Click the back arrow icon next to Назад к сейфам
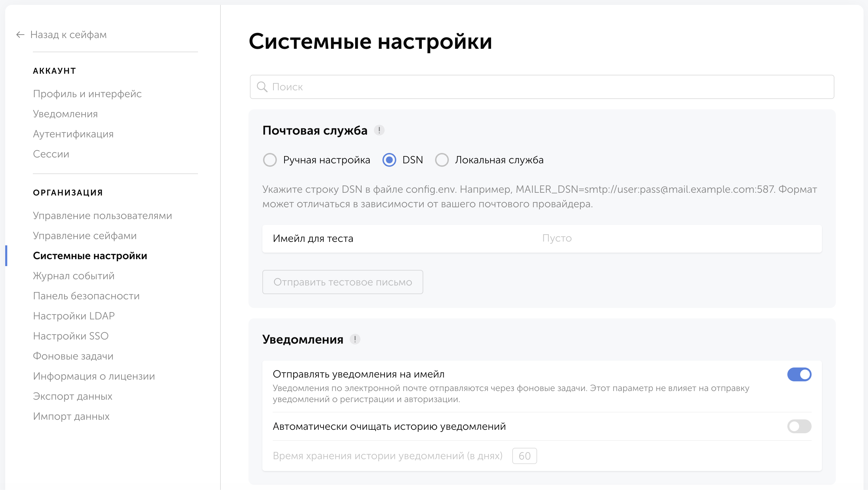This screenshot has width=868, height=490. pos(20,35)
